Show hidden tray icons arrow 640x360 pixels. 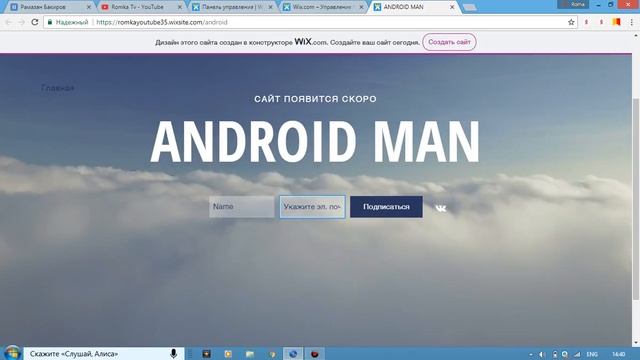click(531, 355)
